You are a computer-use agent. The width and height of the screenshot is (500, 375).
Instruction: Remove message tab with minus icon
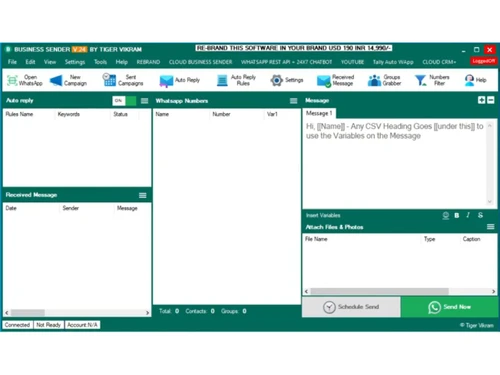click(x=491, y=100)
